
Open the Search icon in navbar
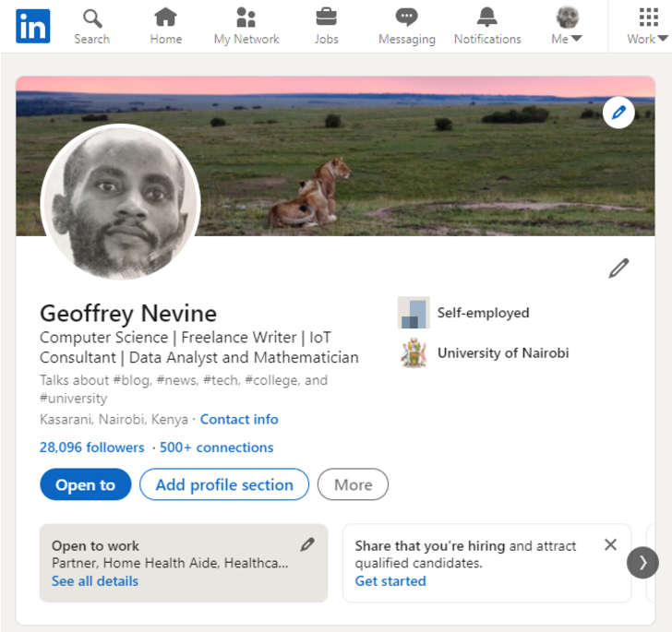91,18
